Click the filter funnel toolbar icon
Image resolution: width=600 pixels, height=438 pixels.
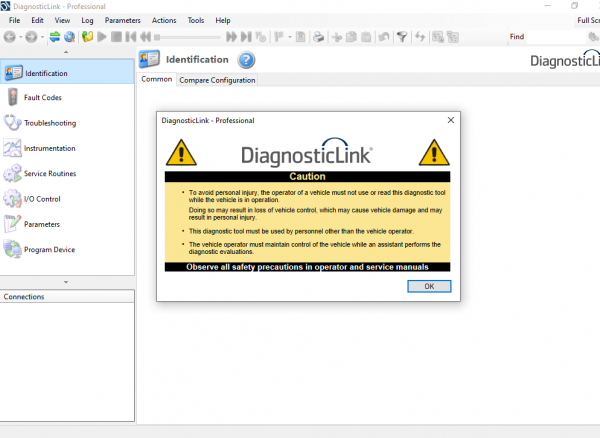pos(402,37)
